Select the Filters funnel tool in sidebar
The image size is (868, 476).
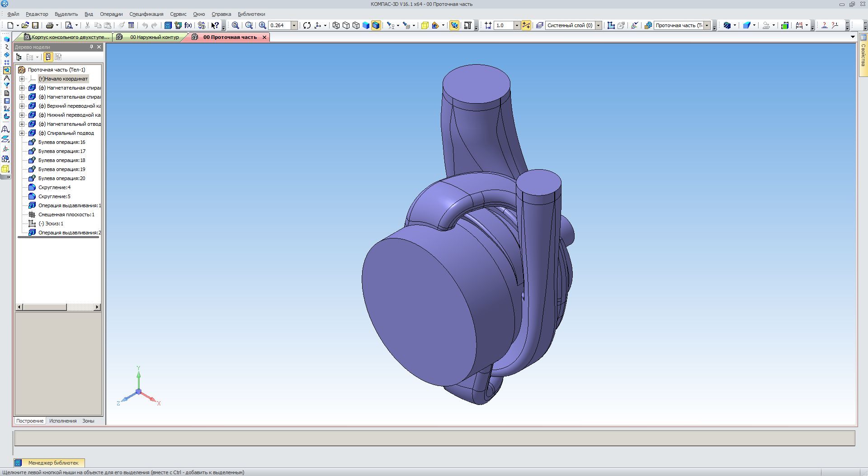6,86
